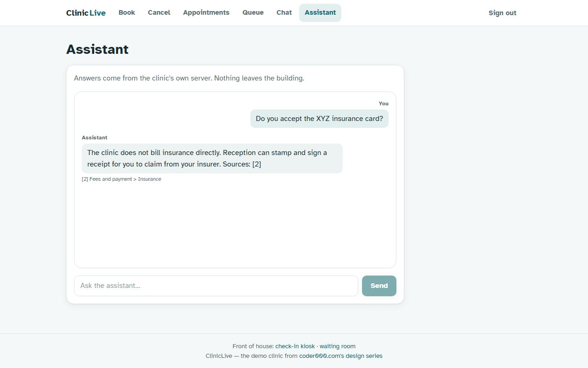
Task: Click the Fees and payment source text
Action: coord(111,179)
